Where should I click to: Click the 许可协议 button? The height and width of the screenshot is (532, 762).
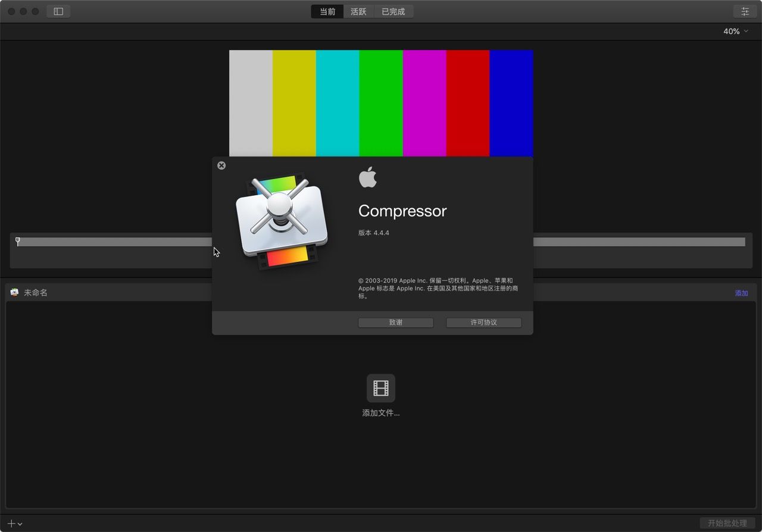(484, 323)
